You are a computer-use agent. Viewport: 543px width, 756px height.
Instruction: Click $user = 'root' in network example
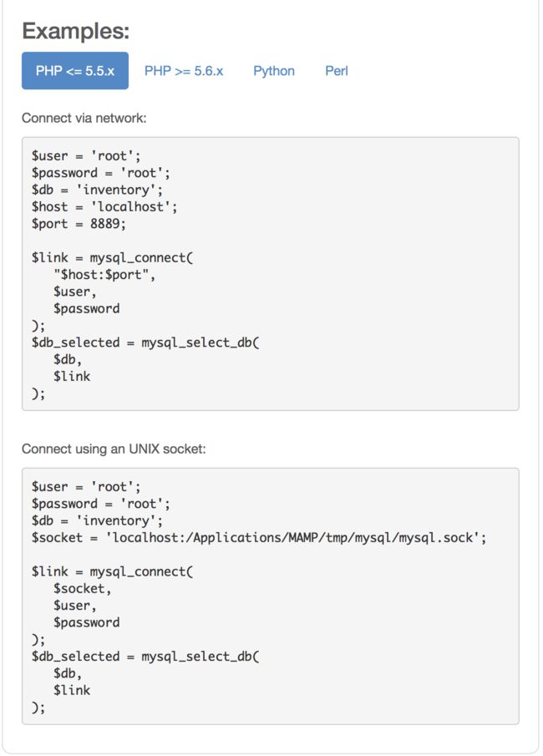point(86,155)
